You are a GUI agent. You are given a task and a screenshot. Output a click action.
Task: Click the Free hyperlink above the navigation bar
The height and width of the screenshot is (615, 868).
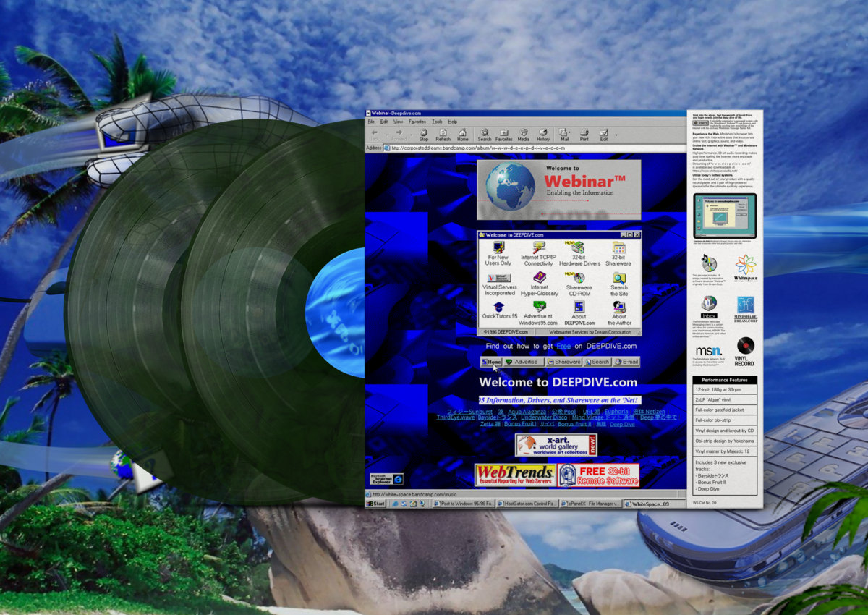[563, 347]
